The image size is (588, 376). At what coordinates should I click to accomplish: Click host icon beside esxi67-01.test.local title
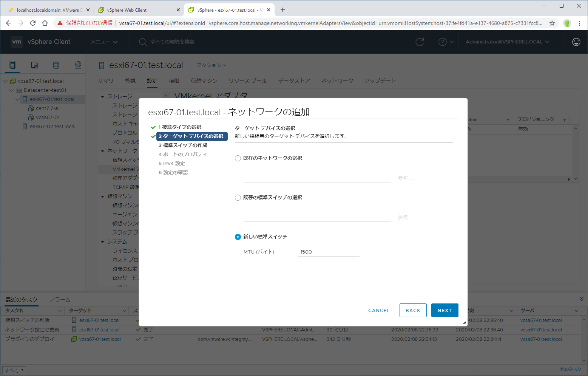tap(101, 65)
